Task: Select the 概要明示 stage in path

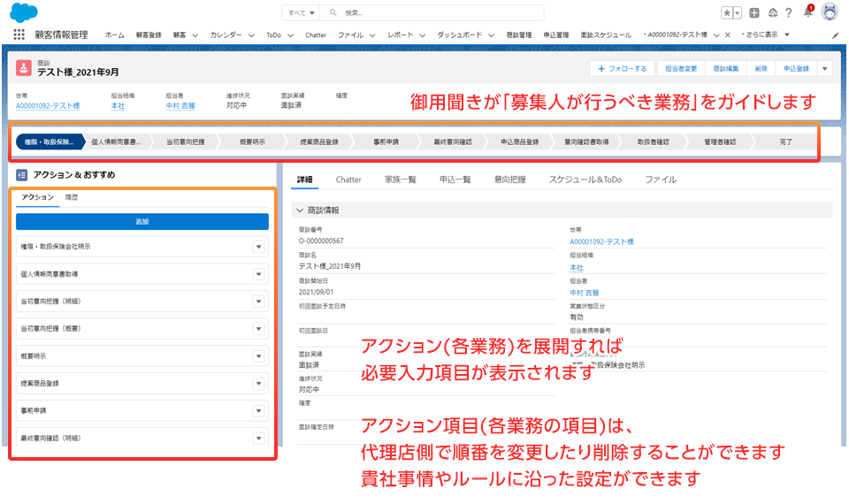Action: [x=252, y=141]
